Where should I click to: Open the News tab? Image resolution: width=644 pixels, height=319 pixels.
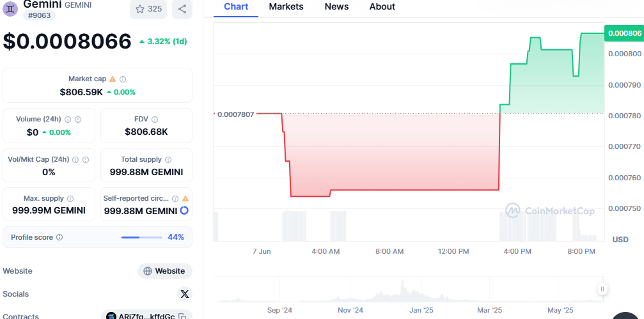pyautogui.click(x=336, y=6)
